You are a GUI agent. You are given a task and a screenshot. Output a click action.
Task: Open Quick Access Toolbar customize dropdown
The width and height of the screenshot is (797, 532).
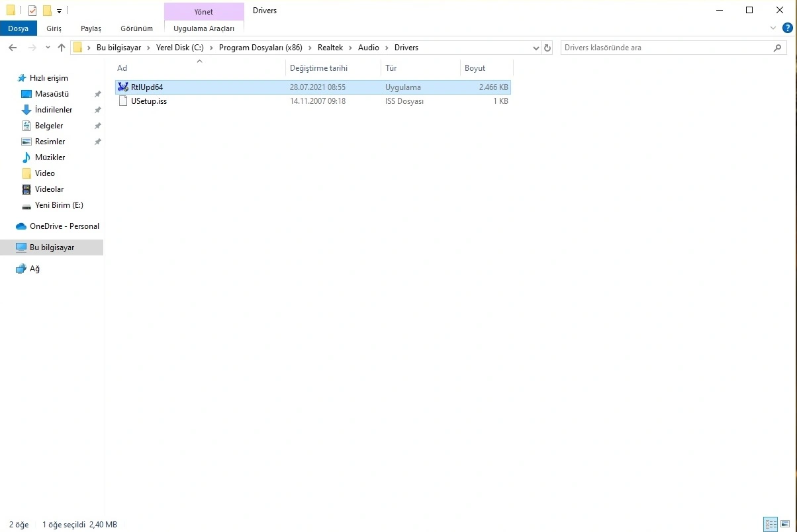(x=59, y=11)
